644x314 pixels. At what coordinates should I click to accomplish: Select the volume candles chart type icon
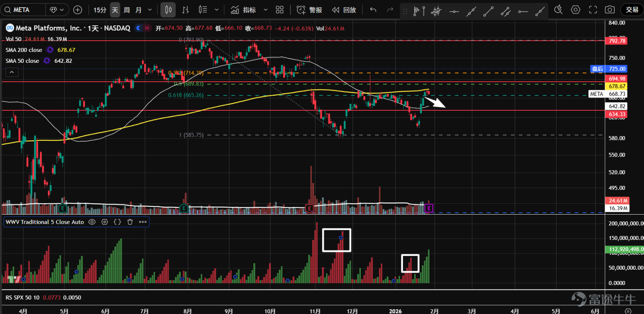point(203,10)
